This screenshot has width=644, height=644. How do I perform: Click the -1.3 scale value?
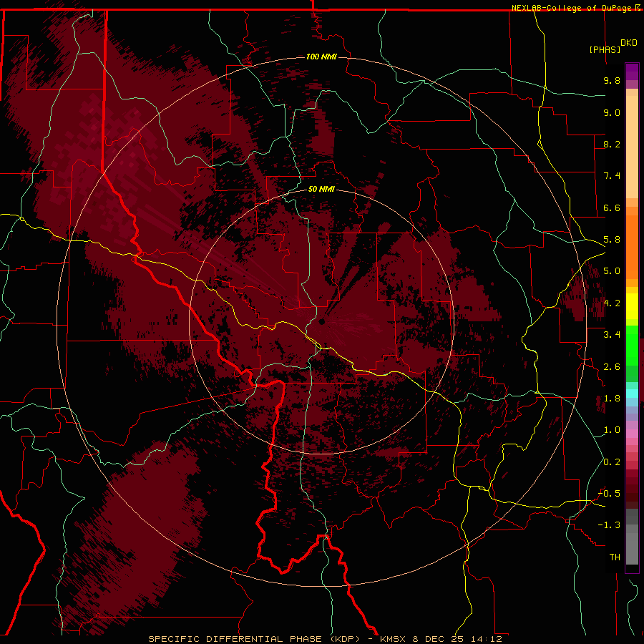[609, 525]
